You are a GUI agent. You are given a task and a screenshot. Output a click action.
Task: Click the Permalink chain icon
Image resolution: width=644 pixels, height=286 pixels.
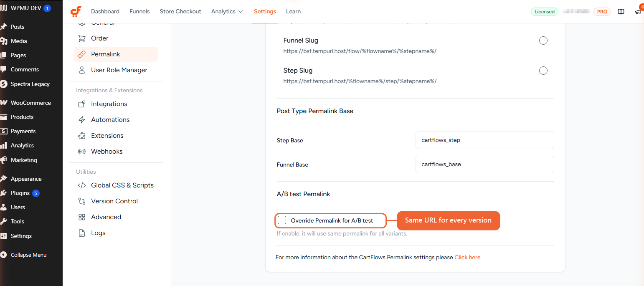point(82,54)
